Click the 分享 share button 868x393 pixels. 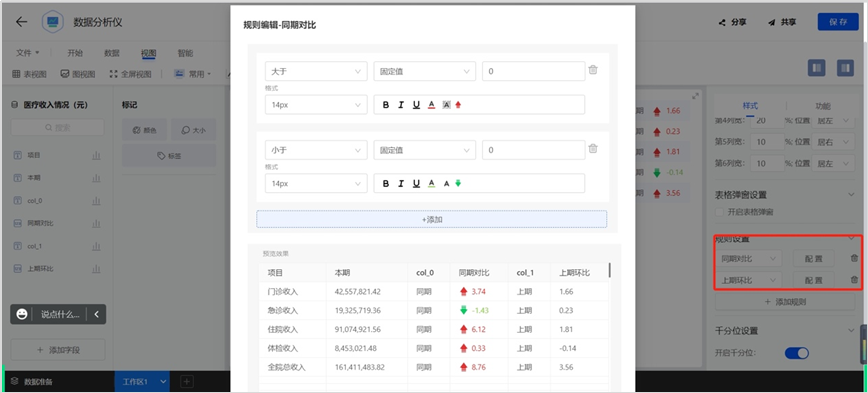(x=732, y=22)
